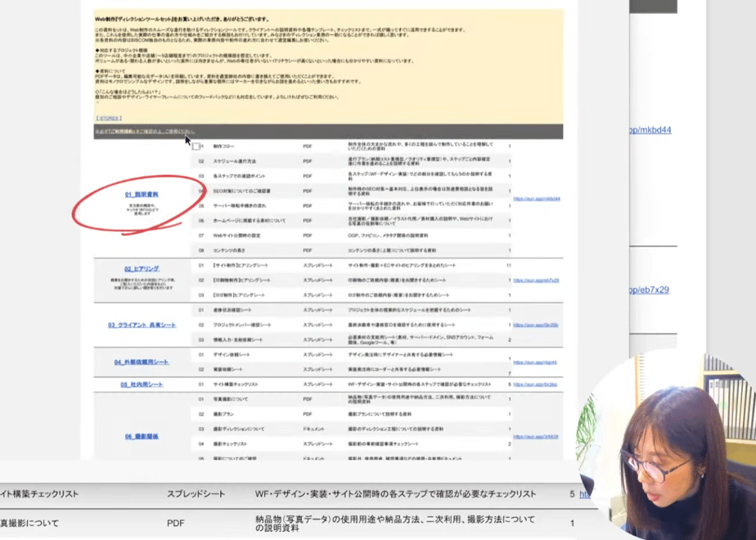Click enlarged link ending mkbd44 at right

pos(650,130)
